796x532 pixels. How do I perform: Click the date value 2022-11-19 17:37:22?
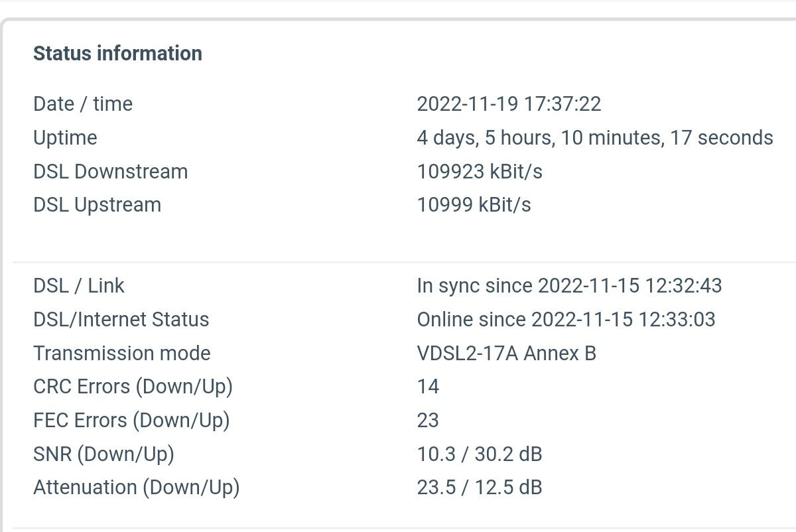click(x=509, y=104)
